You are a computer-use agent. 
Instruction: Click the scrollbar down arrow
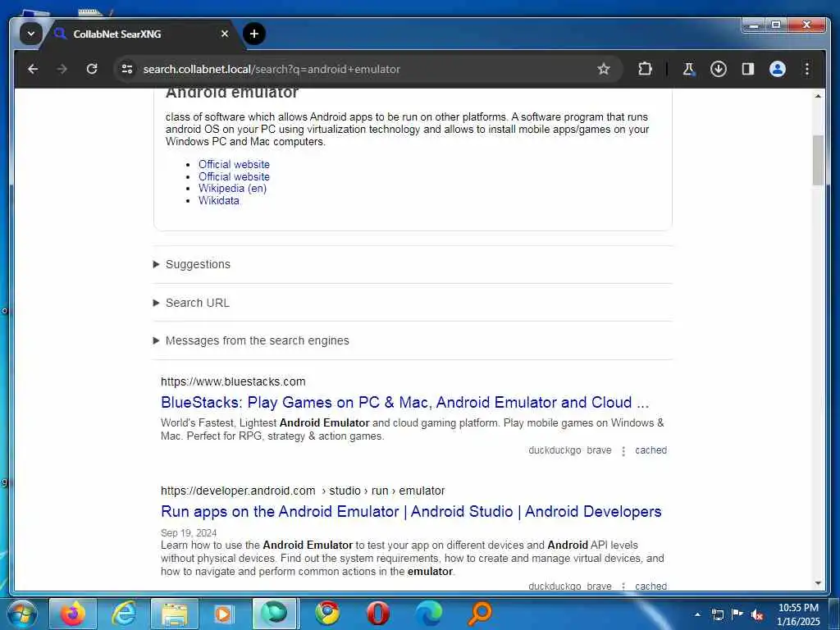(818, 583)
